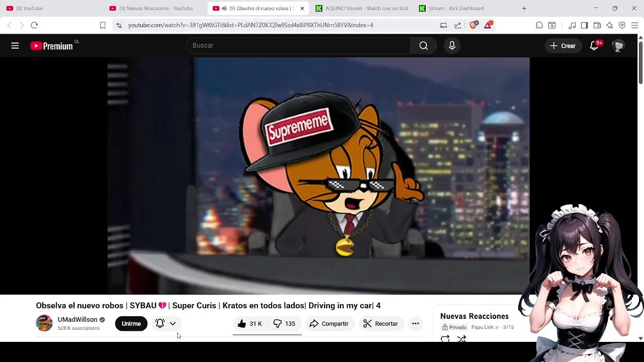Open the UMadWillson channel avatar

click(x=44, y=323)
